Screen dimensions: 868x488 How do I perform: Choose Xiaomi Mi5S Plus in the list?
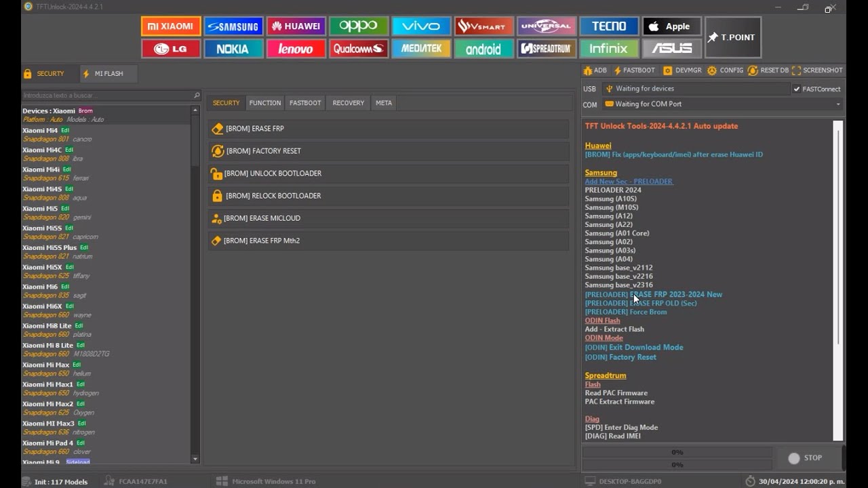(106, 251)
